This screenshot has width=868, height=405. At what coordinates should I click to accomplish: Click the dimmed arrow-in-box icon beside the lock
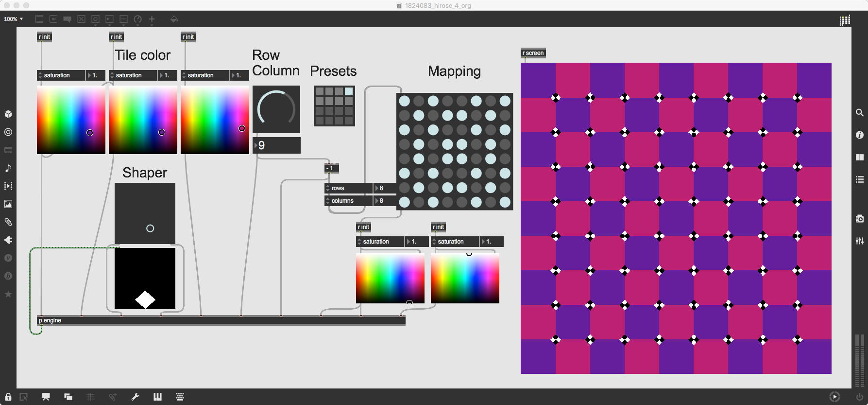(23, 397)
